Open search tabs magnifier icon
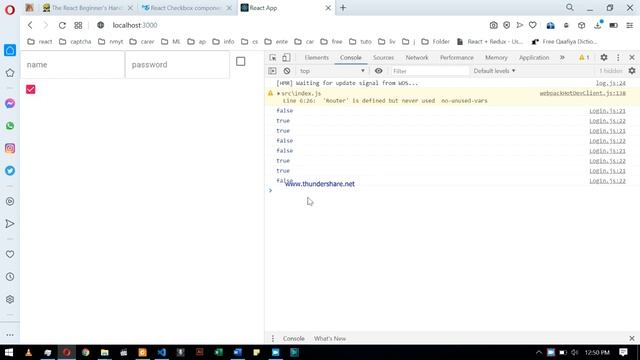Image resolution: width=640 pixels, height=360 pixels. 570,8
